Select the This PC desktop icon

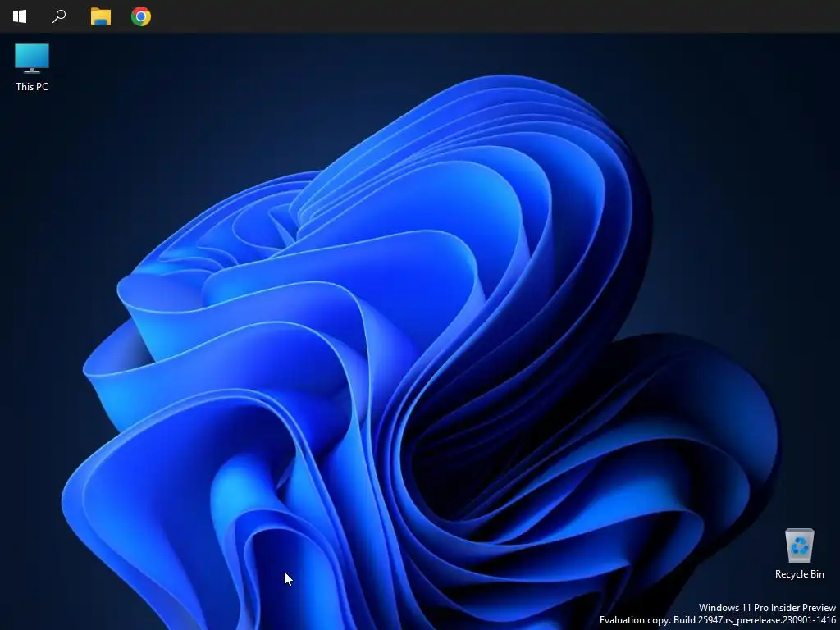tap(32, 58)
